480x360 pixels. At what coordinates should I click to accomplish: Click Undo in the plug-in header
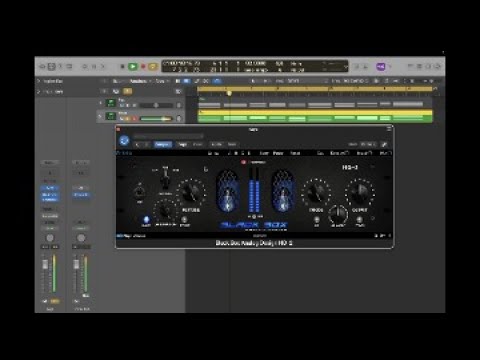(217, 144)
